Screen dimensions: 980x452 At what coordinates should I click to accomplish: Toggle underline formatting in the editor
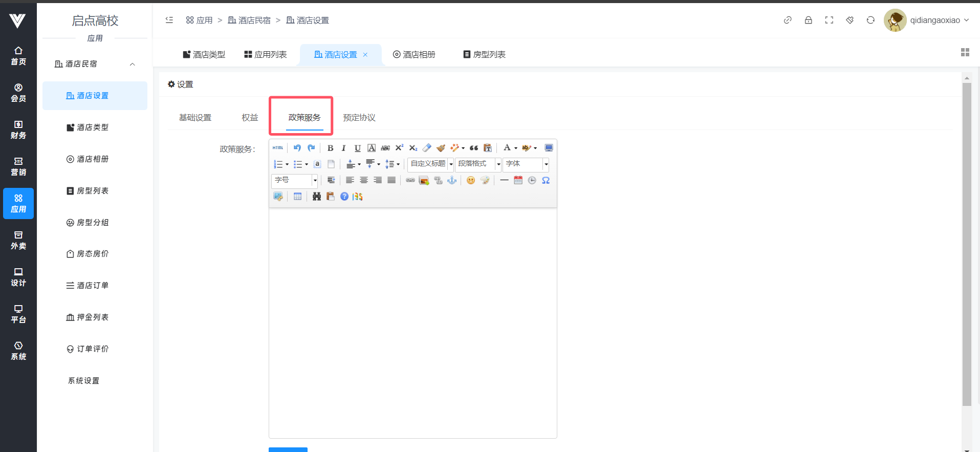[x=357, y=148]
